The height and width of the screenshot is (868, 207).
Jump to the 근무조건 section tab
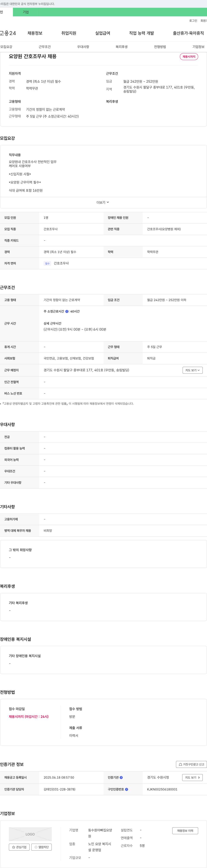click(x=44, y=47)
